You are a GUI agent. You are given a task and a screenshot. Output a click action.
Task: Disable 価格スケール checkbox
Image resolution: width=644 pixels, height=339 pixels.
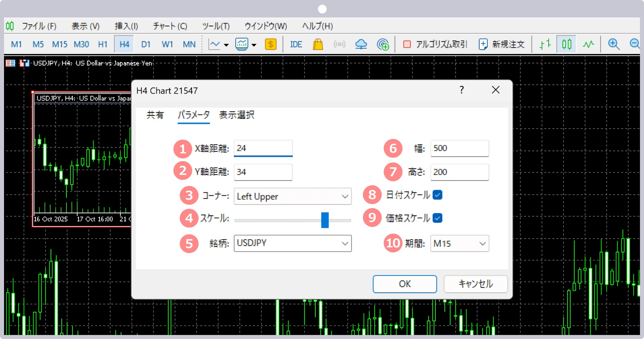437,218
